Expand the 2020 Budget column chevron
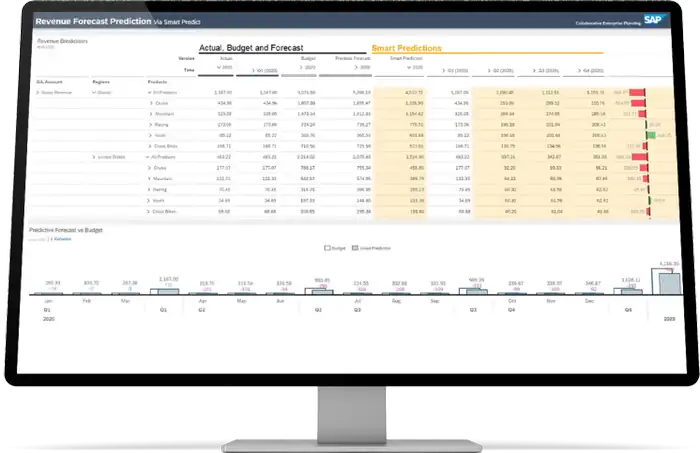Screen dimensions: 700x453 (300, 70)
